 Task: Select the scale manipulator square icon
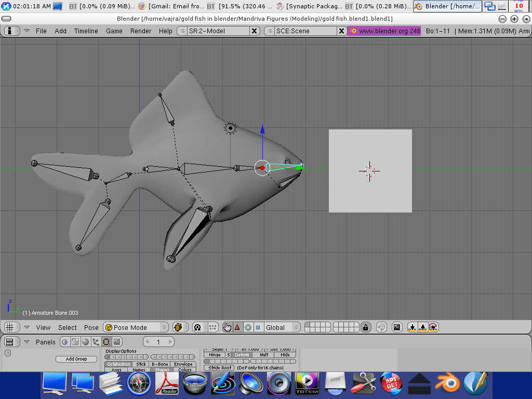(x=258, y=327)
